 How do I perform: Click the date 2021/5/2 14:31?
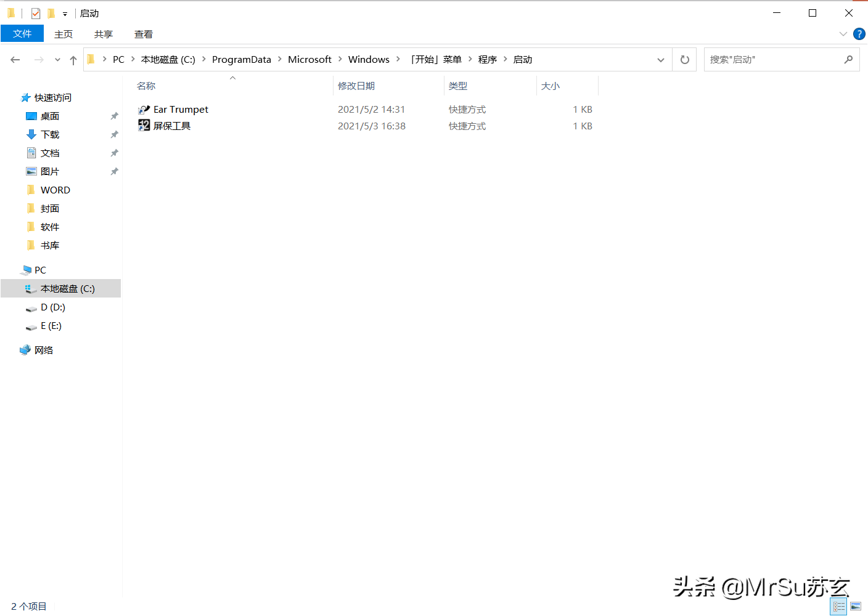coord(371,109)
